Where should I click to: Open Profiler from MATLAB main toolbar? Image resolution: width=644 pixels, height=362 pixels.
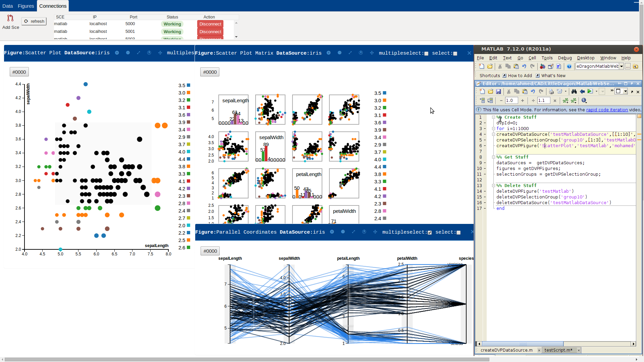point(558,66)
